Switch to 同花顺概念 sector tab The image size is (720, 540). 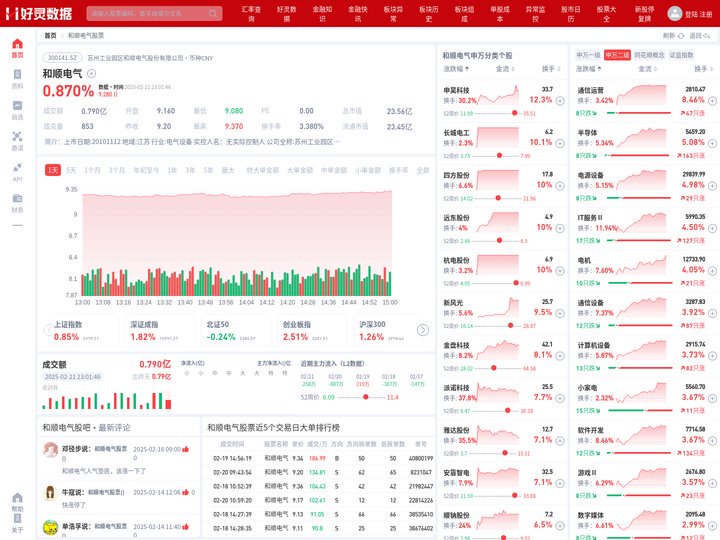649,55
